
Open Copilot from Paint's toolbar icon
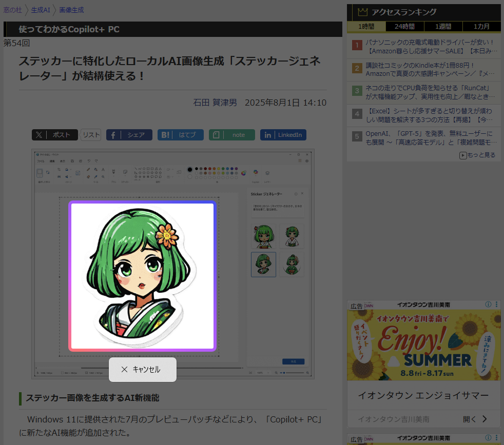256,172
